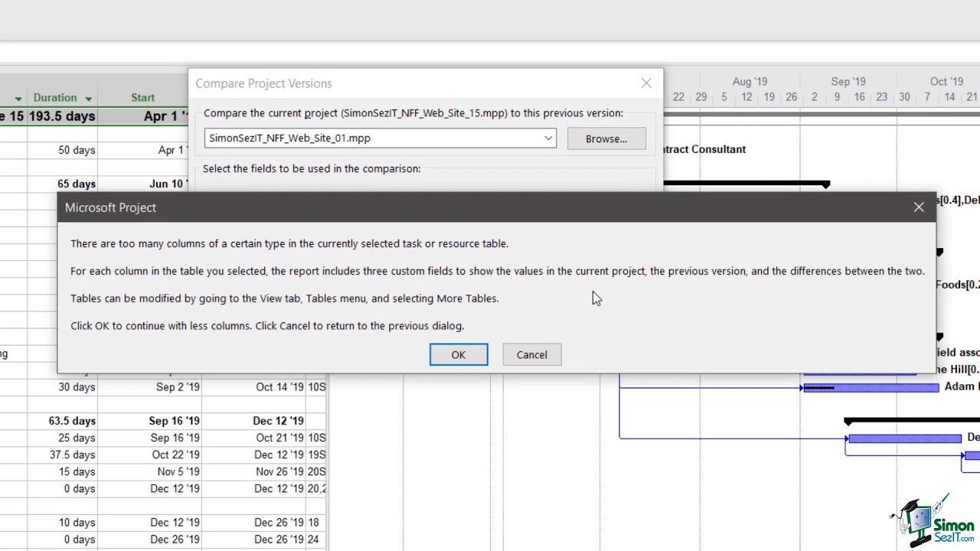
Task: Click the Oct 14 '19 finish date
Action: tap(279, 387)
